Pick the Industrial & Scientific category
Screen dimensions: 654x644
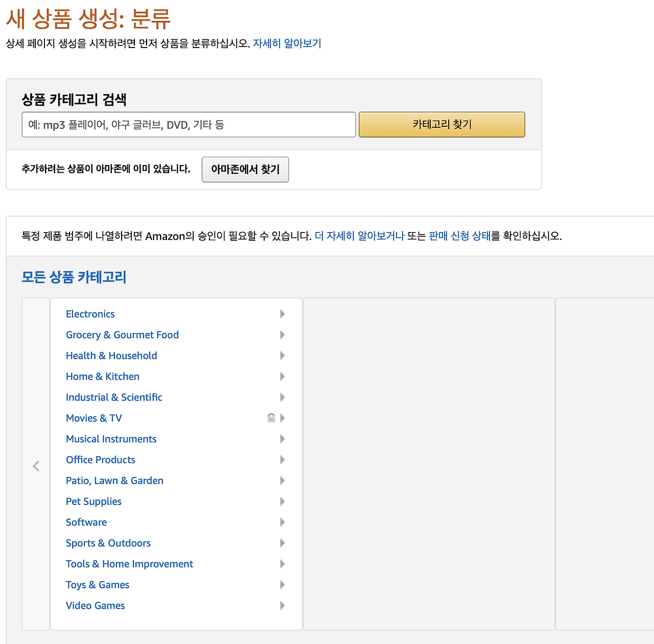tap(114, 397)
